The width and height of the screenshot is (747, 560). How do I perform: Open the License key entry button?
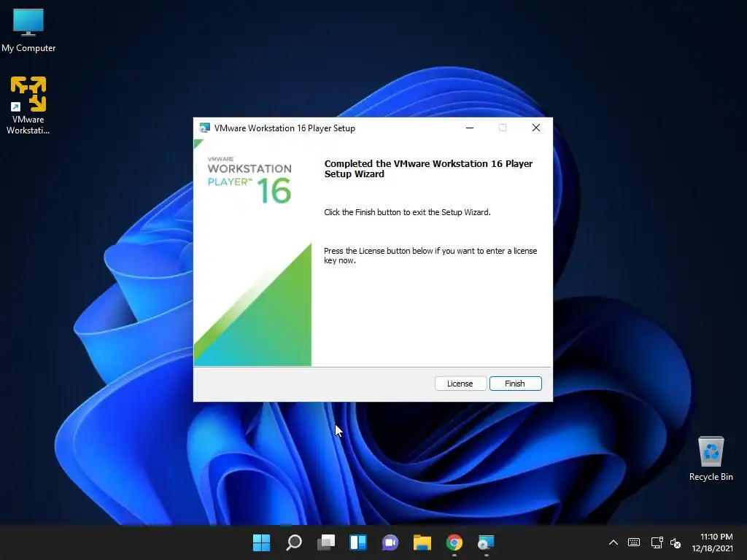coord(460,384)
